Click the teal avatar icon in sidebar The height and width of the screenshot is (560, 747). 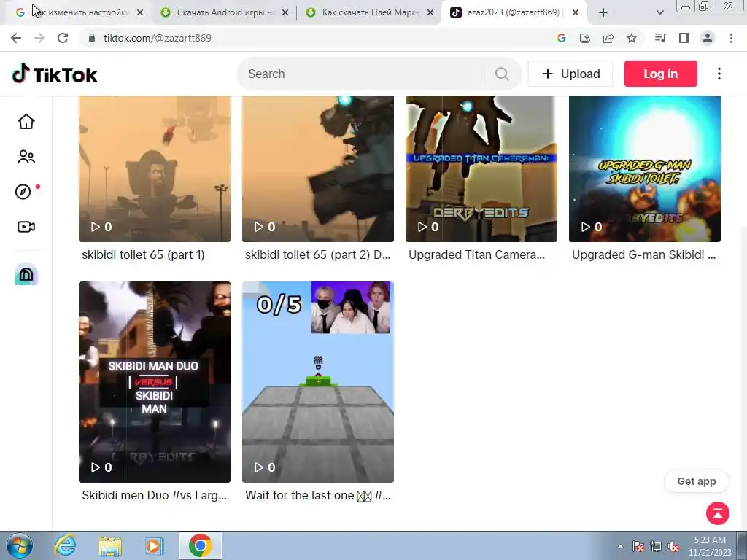(x=26, y=274)
